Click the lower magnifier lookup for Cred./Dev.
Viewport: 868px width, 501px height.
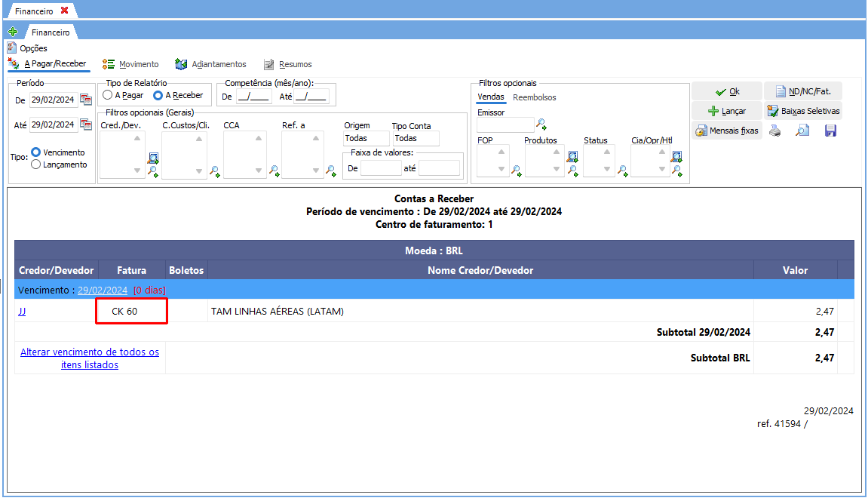click(x=153, y=171)
